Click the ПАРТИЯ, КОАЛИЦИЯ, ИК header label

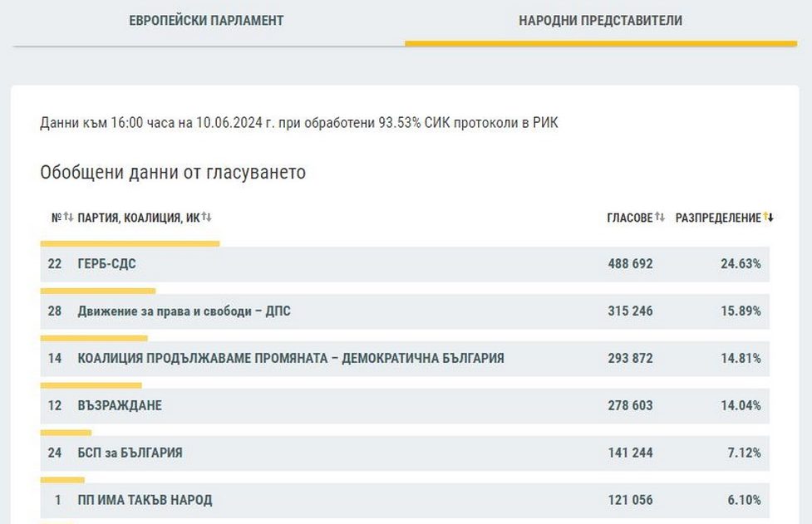(x=138, y=218)
